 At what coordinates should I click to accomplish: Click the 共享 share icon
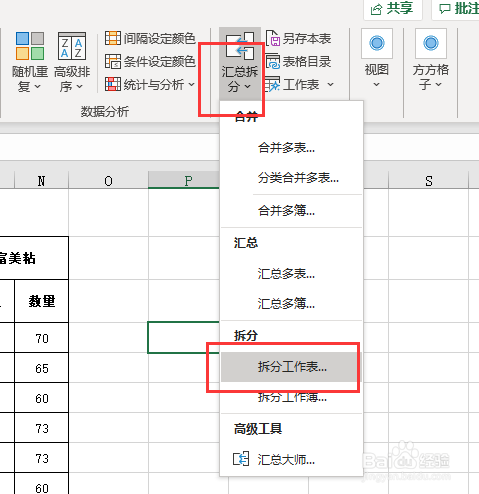[376, 9]
